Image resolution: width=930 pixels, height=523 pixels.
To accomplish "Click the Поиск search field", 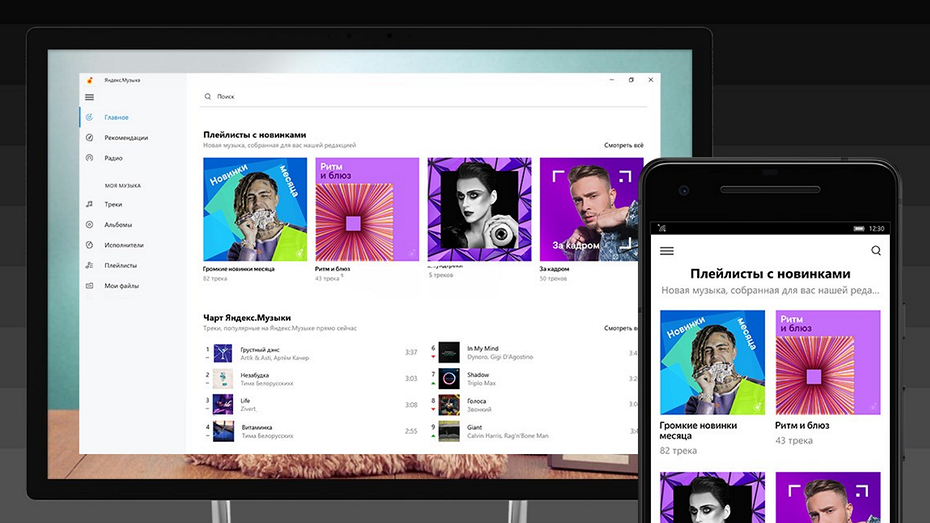I will click(x=424, y=97).
